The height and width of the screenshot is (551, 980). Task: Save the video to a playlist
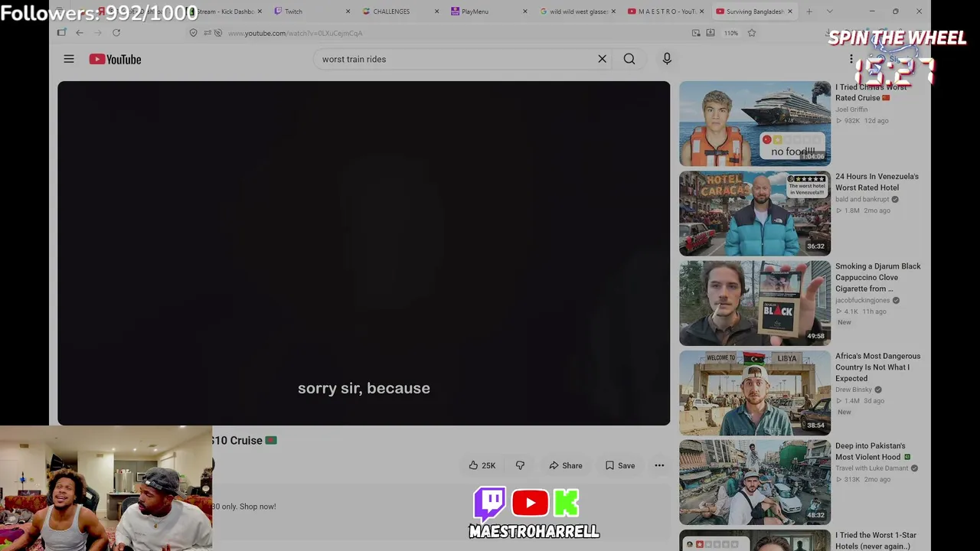coord(620,465)
